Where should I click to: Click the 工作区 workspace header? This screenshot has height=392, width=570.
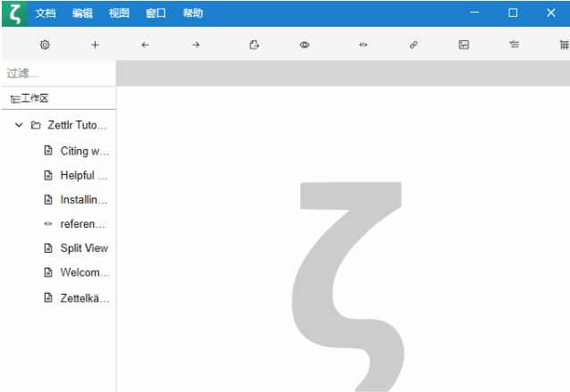pyautogui.click(x=36, y=98)
